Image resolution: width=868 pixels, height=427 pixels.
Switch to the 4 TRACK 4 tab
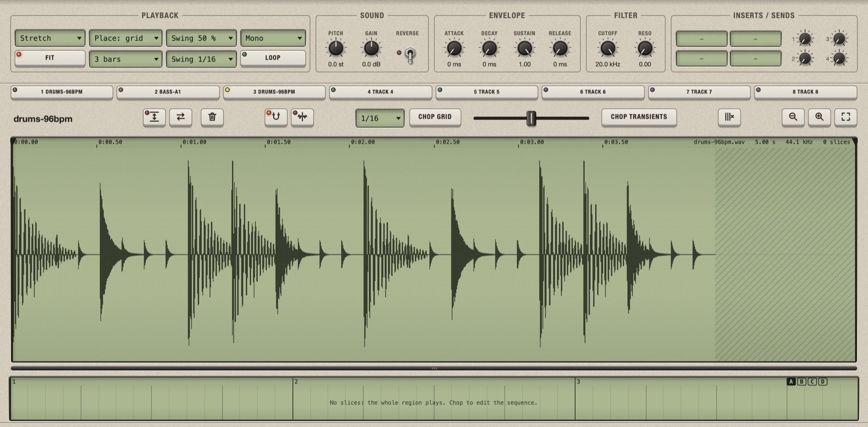[x=380, y=92]
